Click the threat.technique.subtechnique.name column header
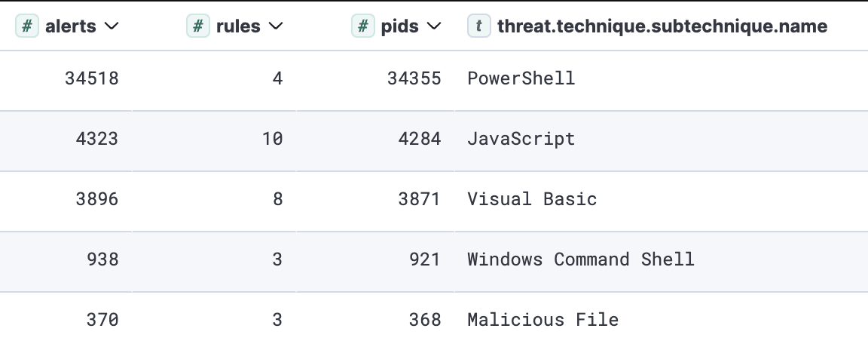Viewport: 868px width, 350px height. coord(662,26)
